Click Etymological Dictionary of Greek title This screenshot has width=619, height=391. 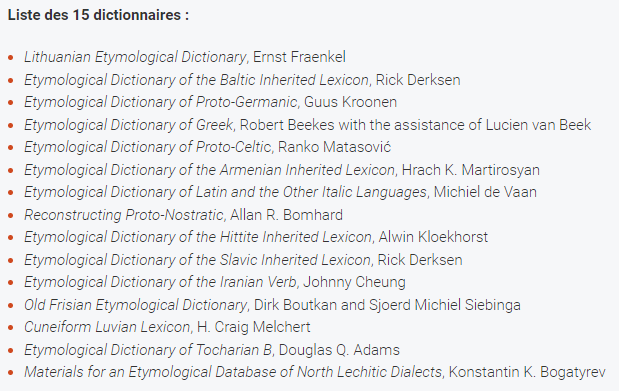pyautogui.click(x=129, y=125)
